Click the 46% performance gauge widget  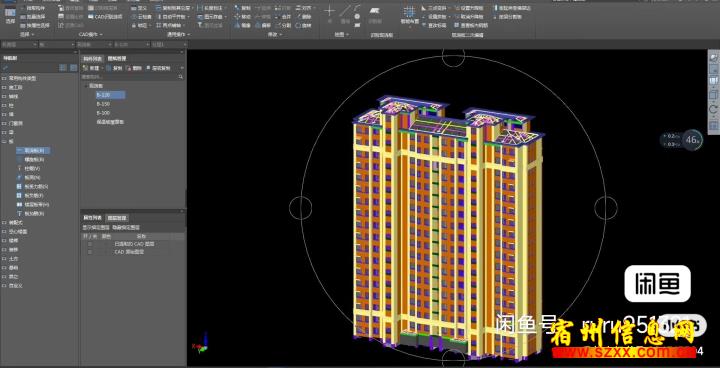692,140
